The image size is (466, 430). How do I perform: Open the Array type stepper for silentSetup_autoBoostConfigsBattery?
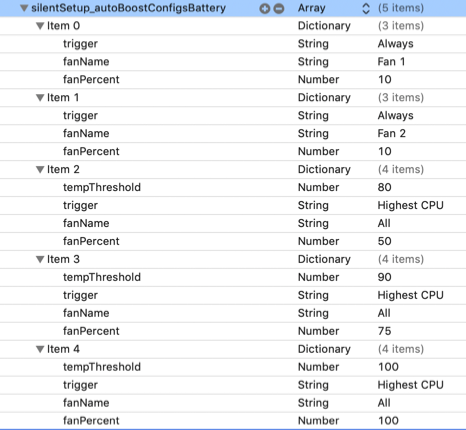tap(366, 8)
